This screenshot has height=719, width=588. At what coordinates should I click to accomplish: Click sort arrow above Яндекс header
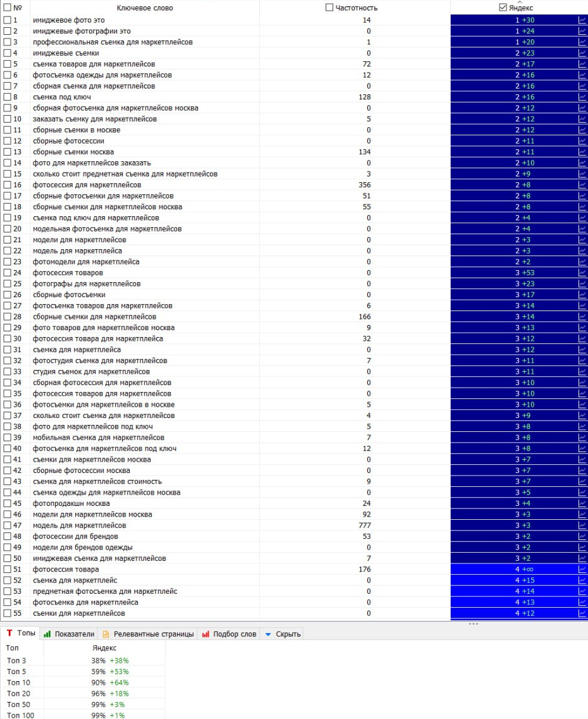point(519,2)
